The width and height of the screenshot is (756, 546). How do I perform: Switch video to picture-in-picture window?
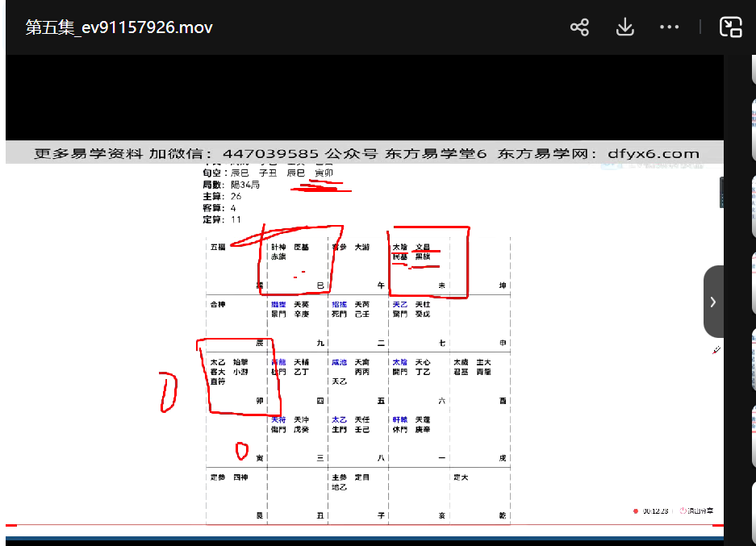pos(730,27)
